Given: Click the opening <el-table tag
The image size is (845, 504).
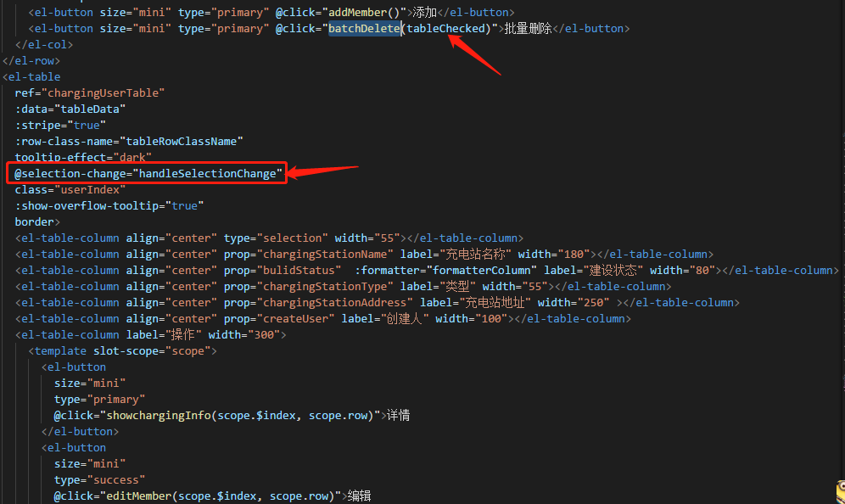Looking at the screenshot, I should click(x=31, y=77).
